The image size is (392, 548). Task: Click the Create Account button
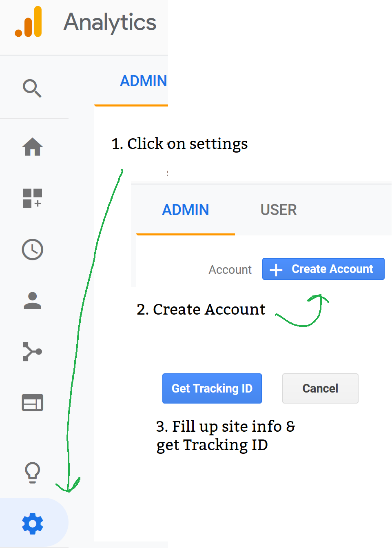point(323,269)
